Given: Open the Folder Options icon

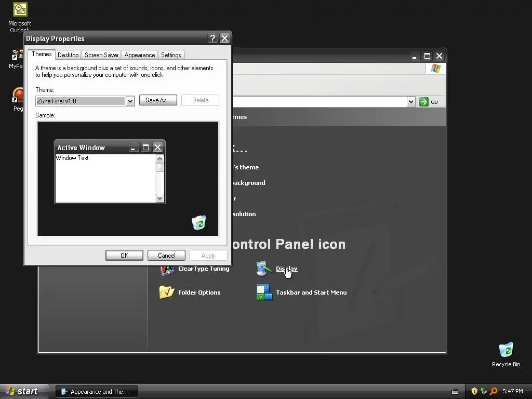Looking at the screenshot, I should tap(167, 292).
